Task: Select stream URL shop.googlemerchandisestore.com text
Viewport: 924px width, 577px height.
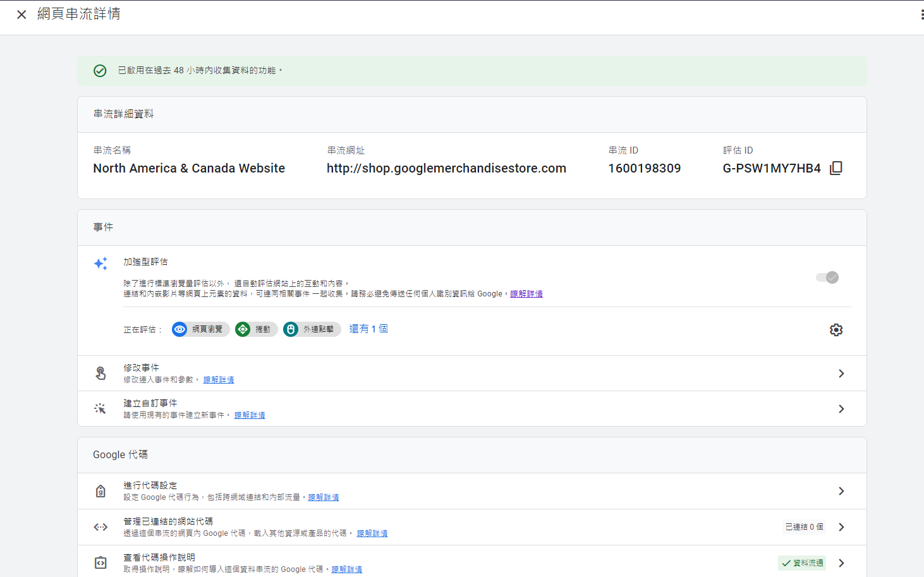Action: 446,168
